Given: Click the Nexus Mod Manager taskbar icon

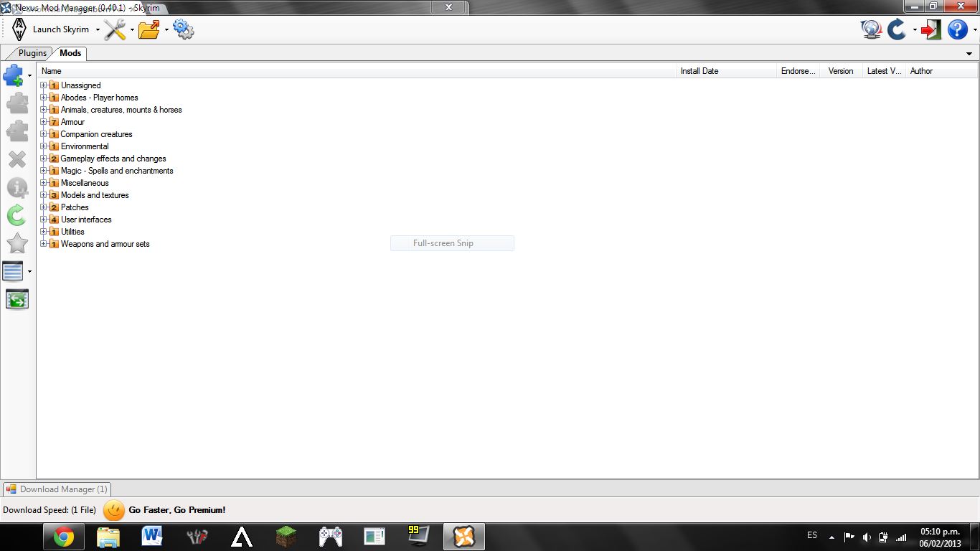Looking at the screenshot, I should tap(463, 537).
